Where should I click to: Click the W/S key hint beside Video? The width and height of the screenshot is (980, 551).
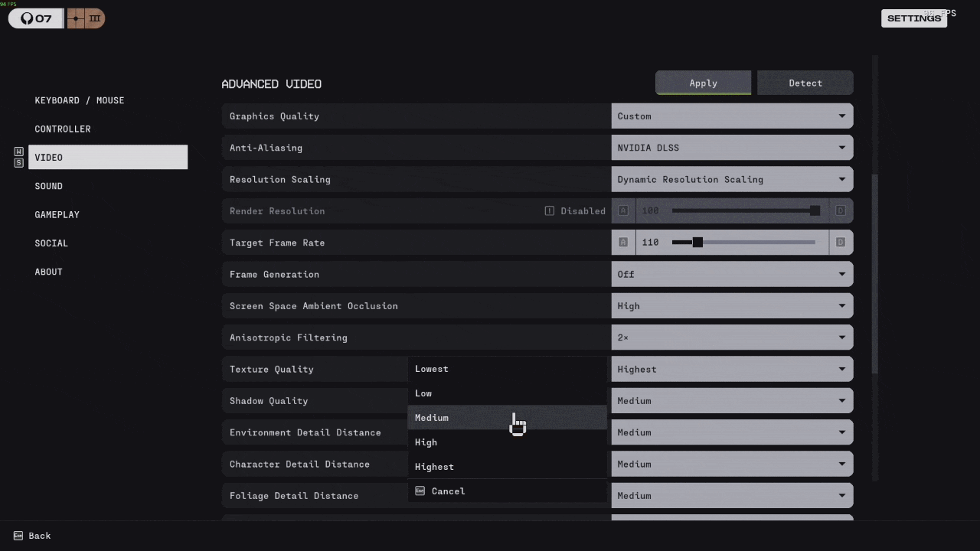[x=19, y=157]
